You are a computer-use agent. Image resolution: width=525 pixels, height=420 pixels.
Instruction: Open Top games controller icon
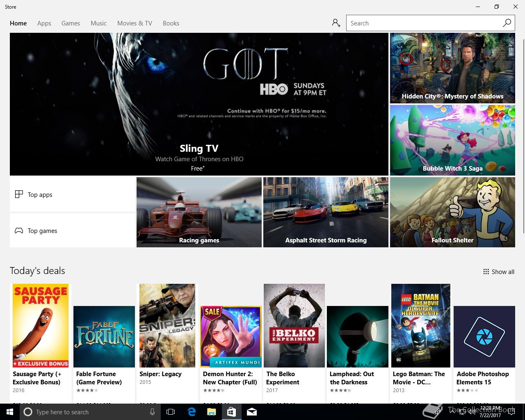click(19, 231)
